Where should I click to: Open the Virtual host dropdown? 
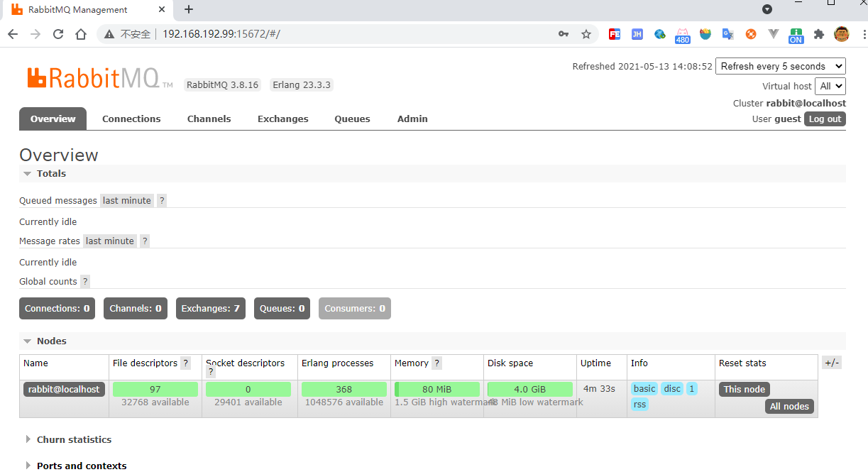tap(830, 86)
